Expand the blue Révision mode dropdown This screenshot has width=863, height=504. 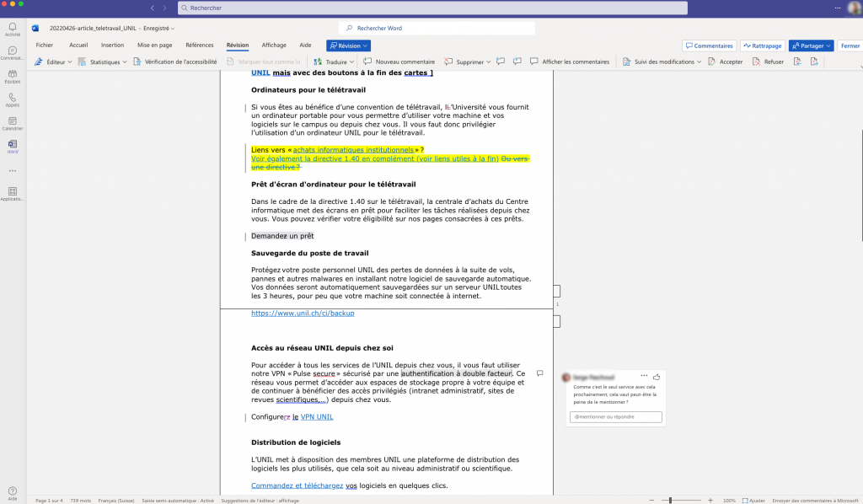tap(348, 46)
